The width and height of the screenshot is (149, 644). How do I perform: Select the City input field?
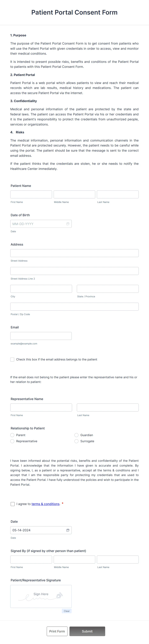[x=41, y=289]
